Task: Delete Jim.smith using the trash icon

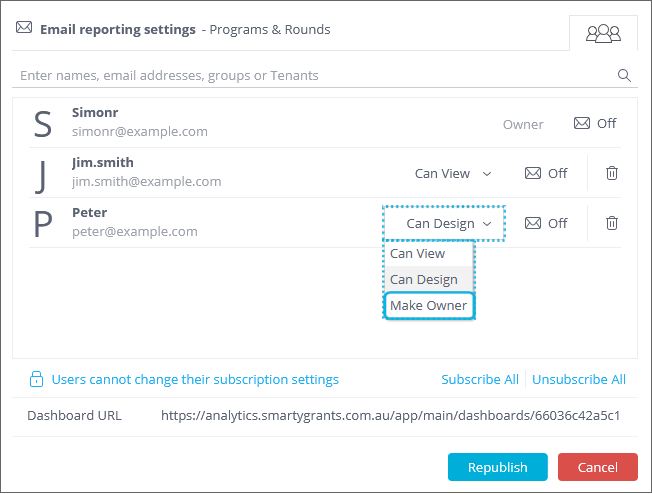Action: (x=612, y=173)
